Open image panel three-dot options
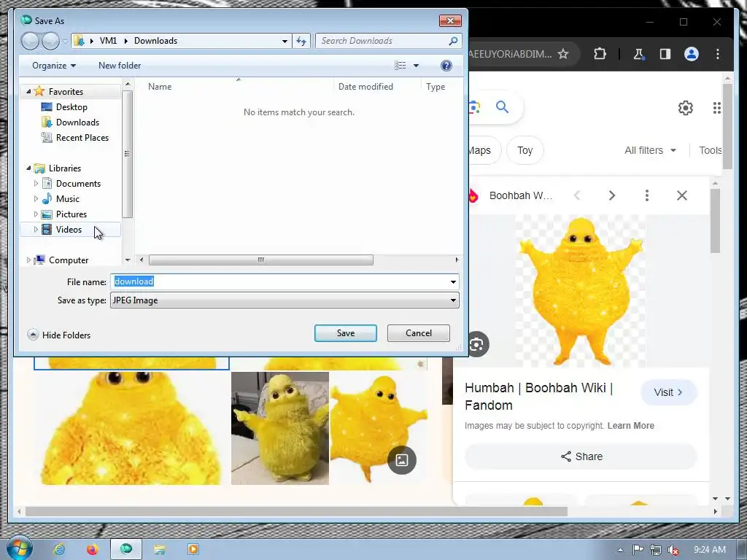 coord(646,195)
